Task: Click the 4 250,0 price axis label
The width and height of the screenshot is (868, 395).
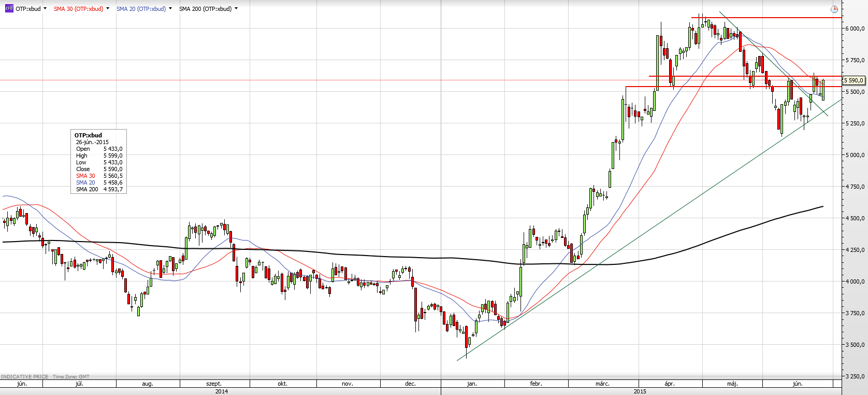Action: (x=855, y=250)
